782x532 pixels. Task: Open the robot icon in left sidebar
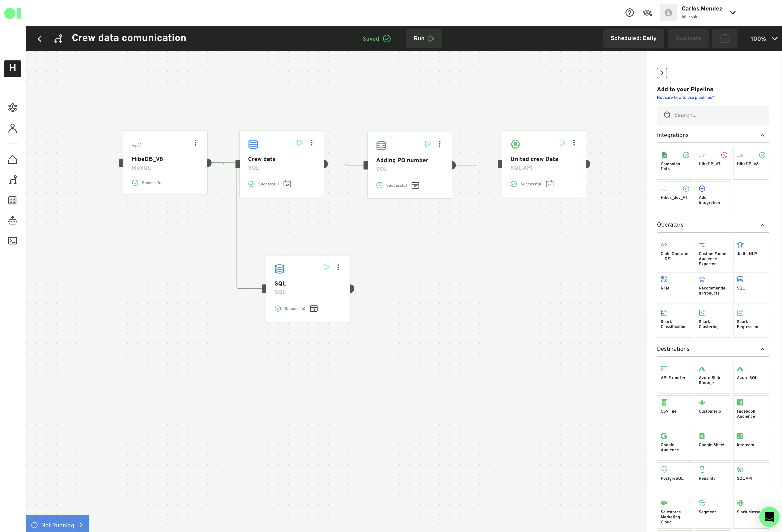[x=12, y=221]
